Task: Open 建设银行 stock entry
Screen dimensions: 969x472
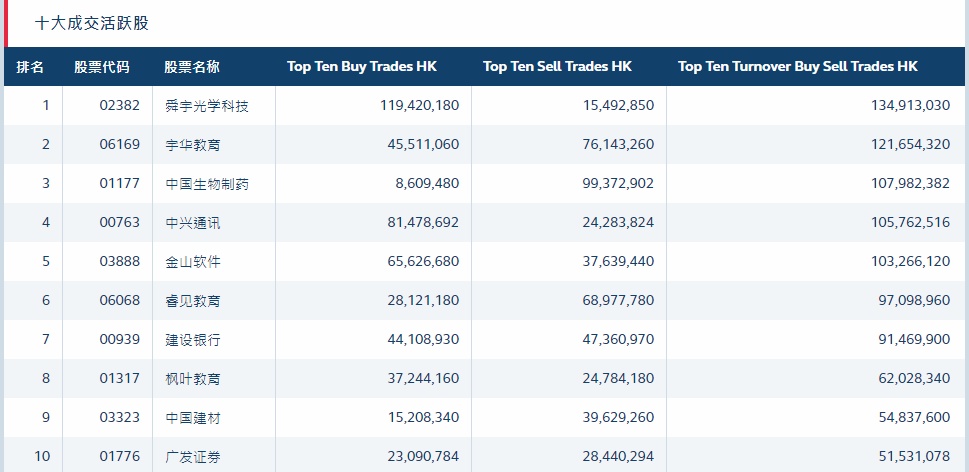Action: pyautogui.click(x=193, y=340)
